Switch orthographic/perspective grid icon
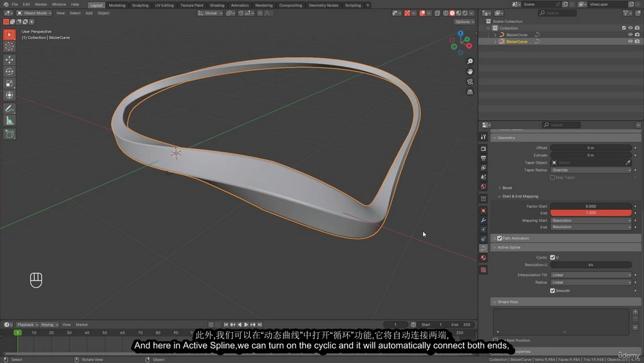644x363 pixels. 470,92
